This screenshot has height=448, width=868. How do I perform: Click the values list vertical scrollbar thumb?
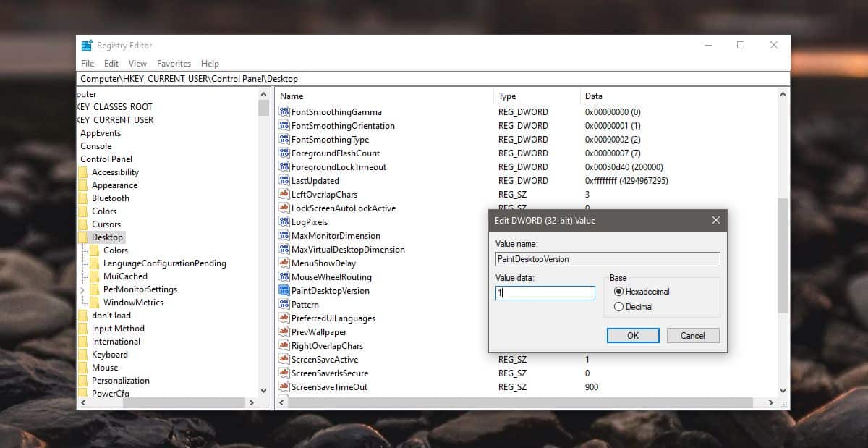pyautogui.click(x=783, y=255)
